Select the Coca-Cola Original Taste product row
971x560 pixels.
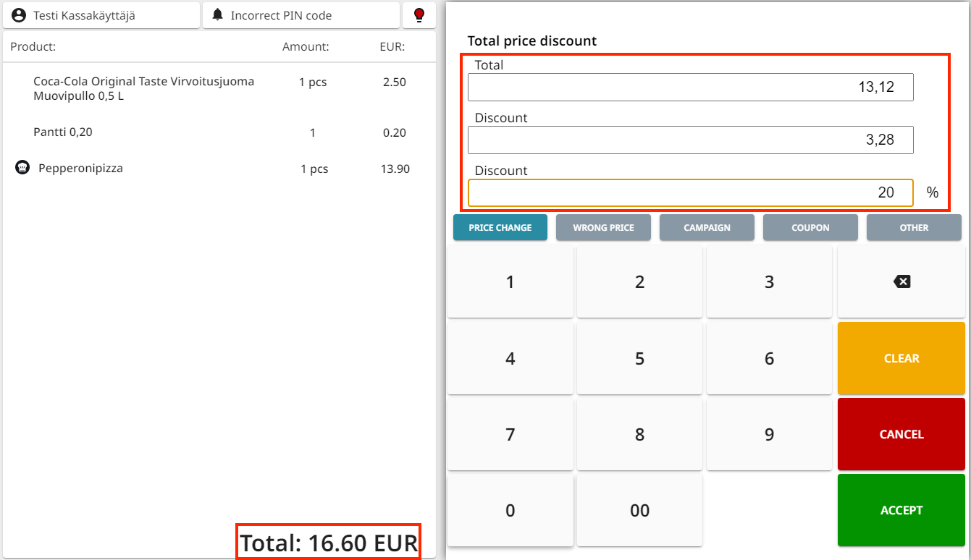[219, 88]
